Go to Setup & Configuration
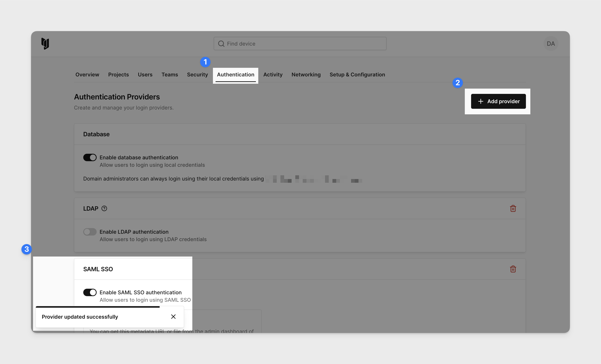 click(357, 75)
